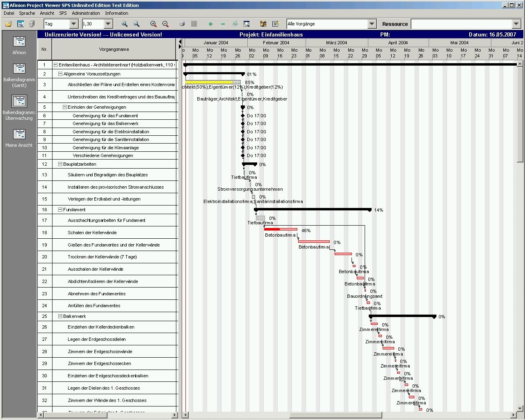525x420 pixels.
Task: Select row Säubern und Begradigen des Bauplatzes
Action: point(107,175)
